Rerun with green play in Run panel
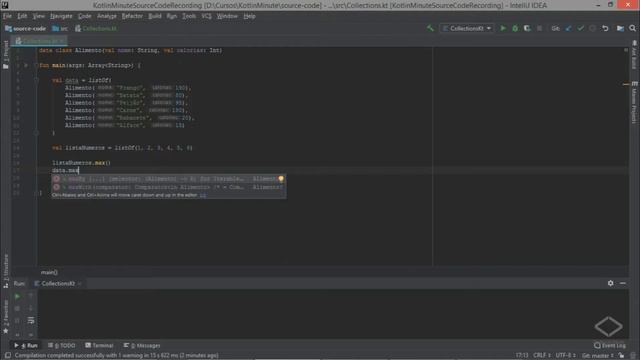The height and width of the screenshot is (360, 640). [18, 296]
